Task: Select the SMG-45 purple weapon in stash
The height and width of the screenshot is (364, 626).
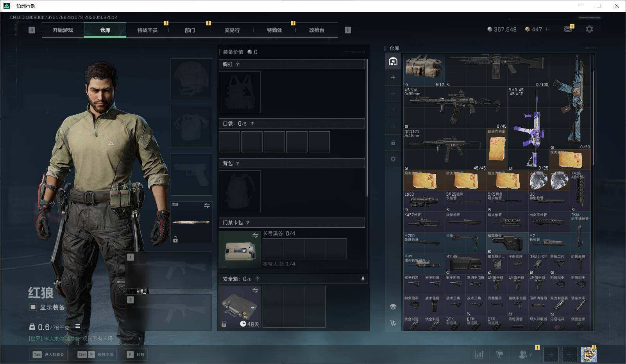Action: tap(528, 128)
